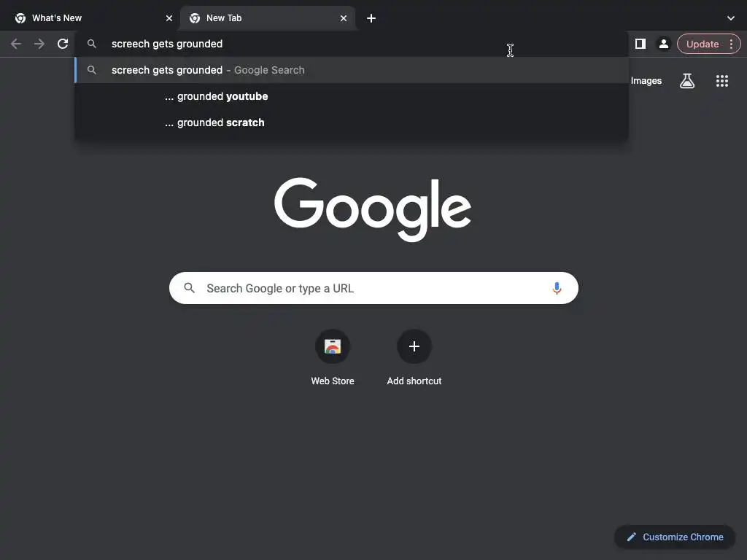Click the search icon in address bar
Screen dimensions: 747x560
pyautogui.click(x=91, y=44)
